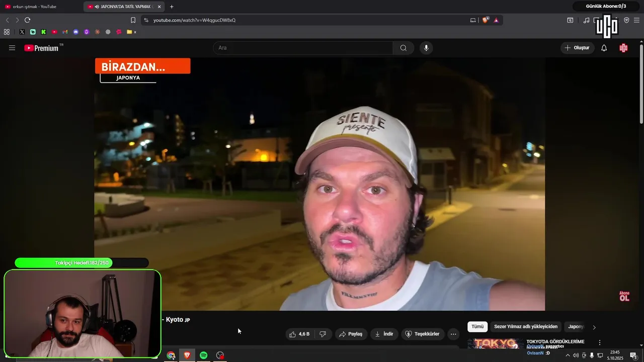Select the JAPONYA'DA TATİL YAPMAK tab
The width and height of the screenshot is (644, 362).
(124, 7)
